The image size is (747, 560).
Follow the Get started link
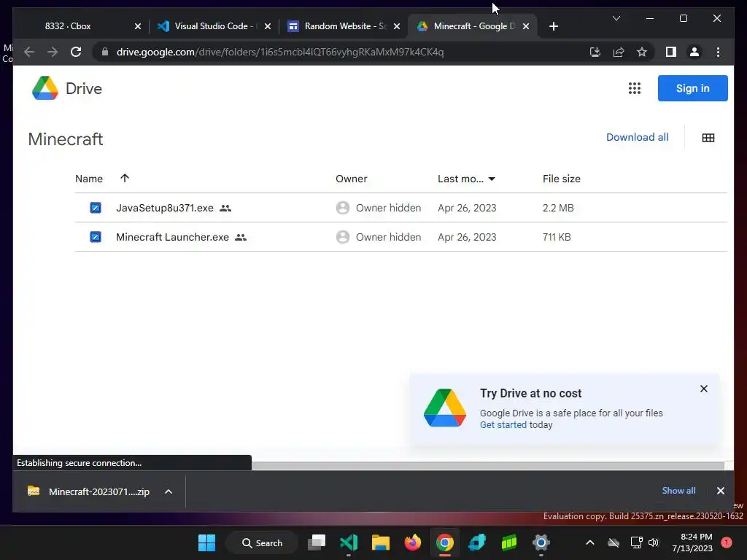click(503, 425)
